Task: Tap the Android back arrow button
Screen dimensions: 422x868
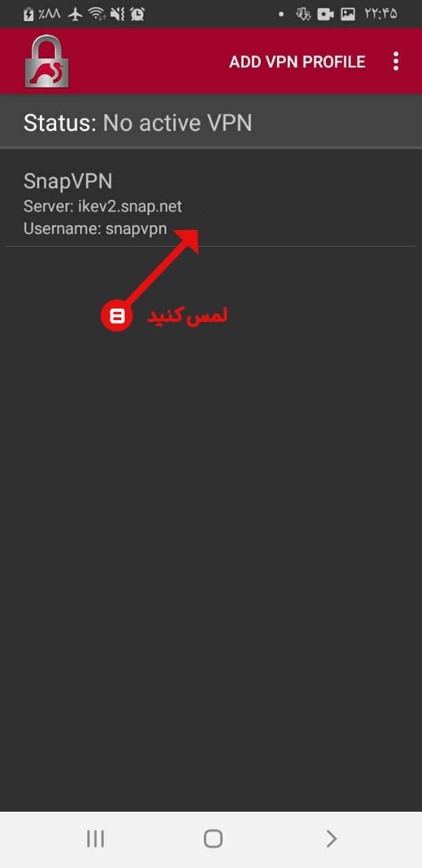Action: (331, 839)
